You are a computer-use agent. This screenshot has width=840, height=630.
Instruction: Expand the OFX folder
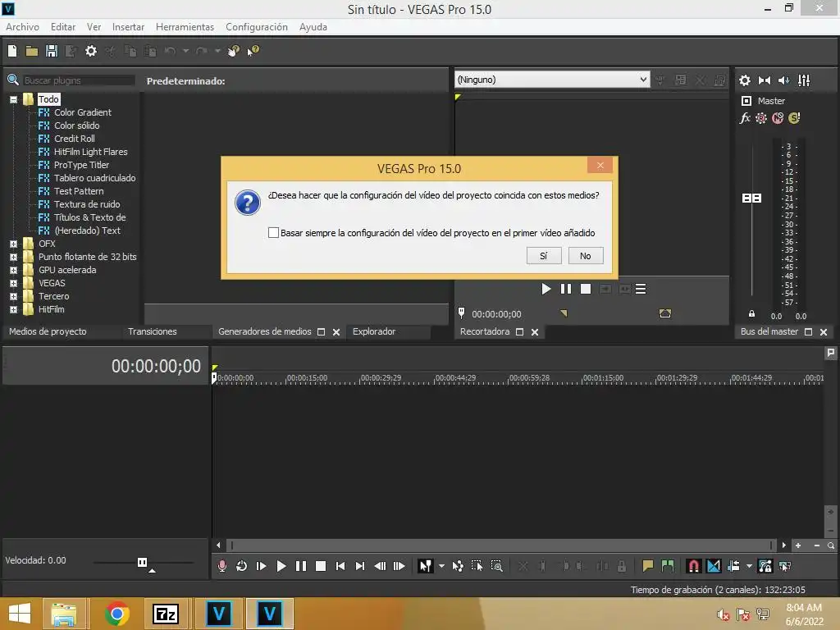click(x=13, y=244)
